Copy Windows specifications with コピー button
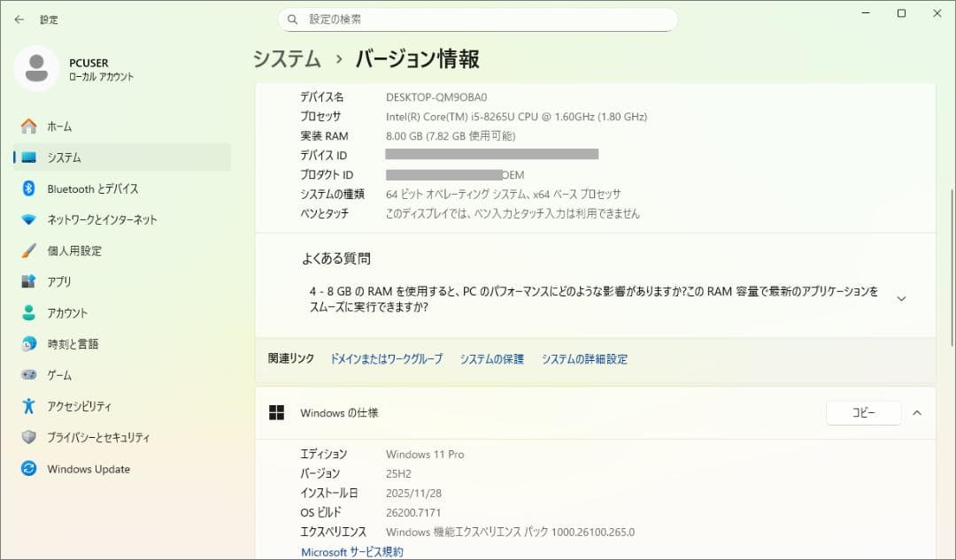 (863, 412)
